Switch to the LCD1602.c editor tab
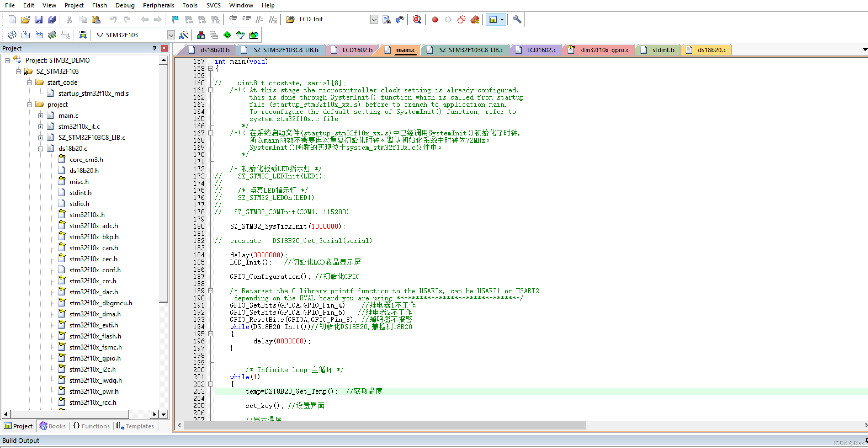 [541, 50]
